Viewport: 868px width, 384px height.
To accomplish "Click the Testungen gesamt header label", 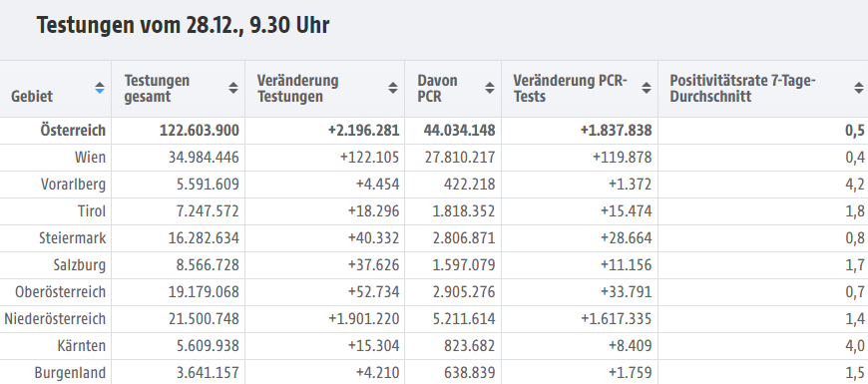I will pyautogui.click(x=157, y=89).
